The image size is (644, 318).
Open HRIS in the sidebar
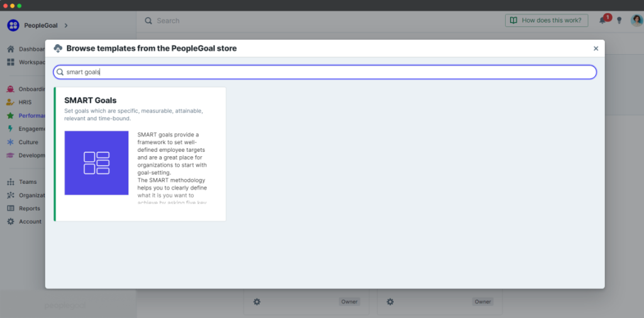click(x=19, y=102)
